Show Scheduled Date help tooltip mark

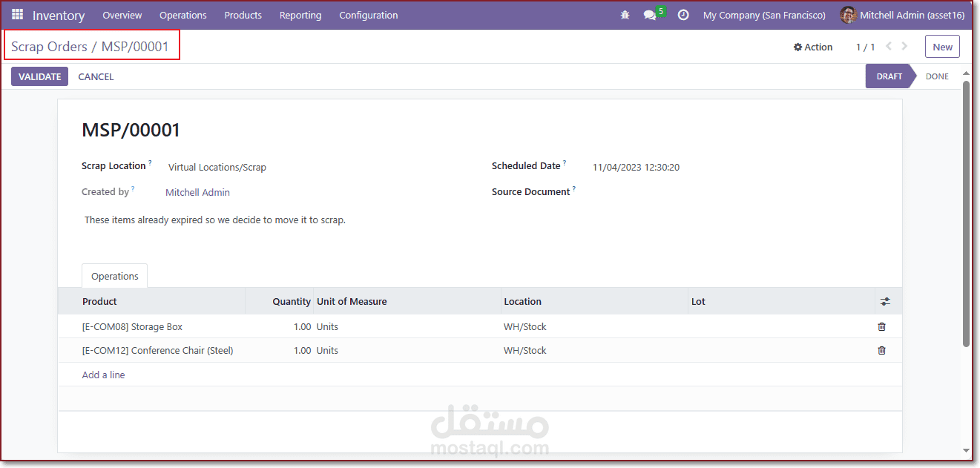coord(564,162)
